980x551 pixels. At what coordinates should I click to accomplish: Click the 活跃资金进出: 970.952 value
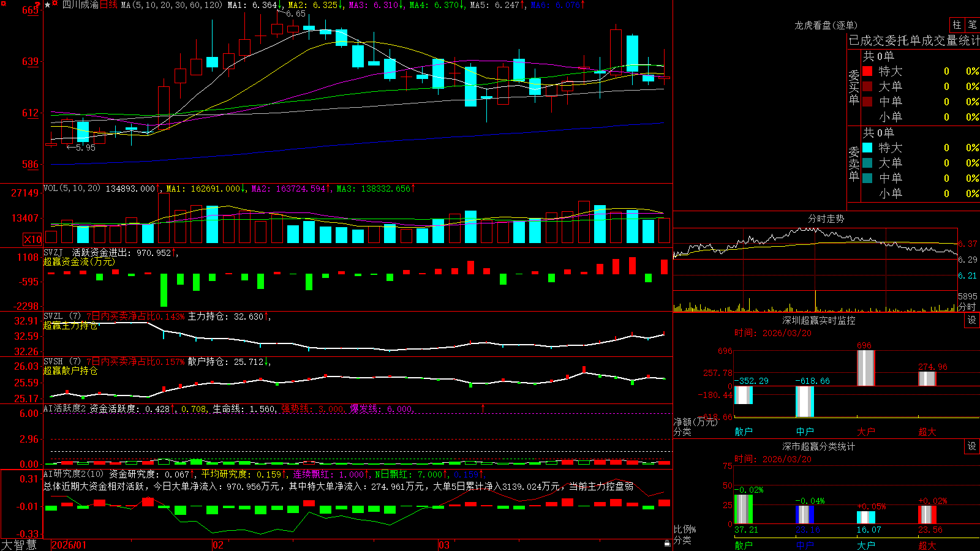click(x=121, y=253)
